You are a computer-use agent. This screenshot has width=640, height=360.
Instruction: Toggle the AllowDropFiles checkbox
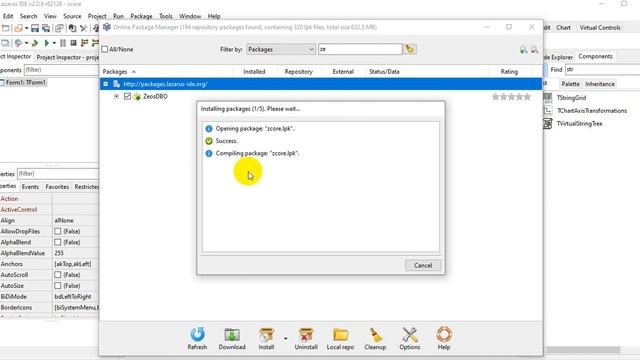click(x=58, y=231)
